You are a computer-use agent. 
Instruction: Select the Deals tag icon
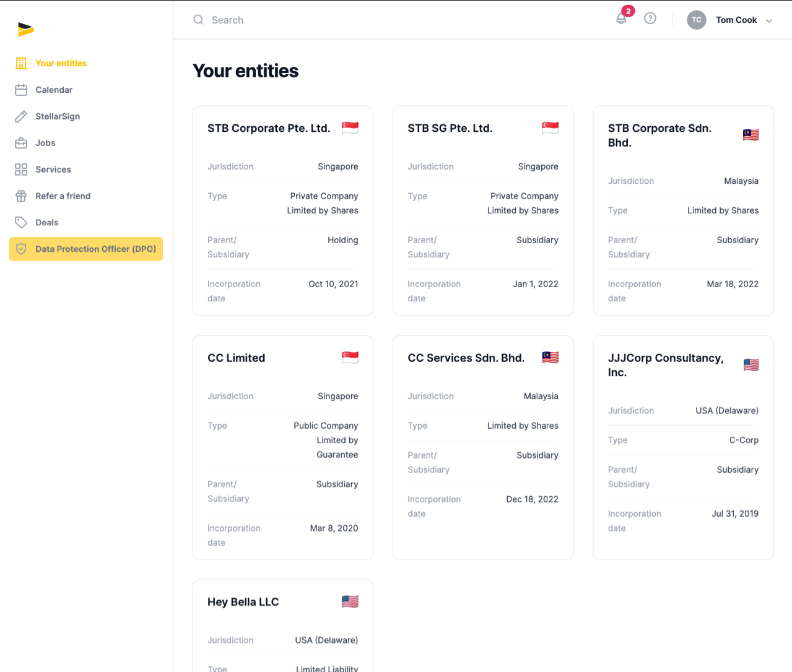coord(21,223)
